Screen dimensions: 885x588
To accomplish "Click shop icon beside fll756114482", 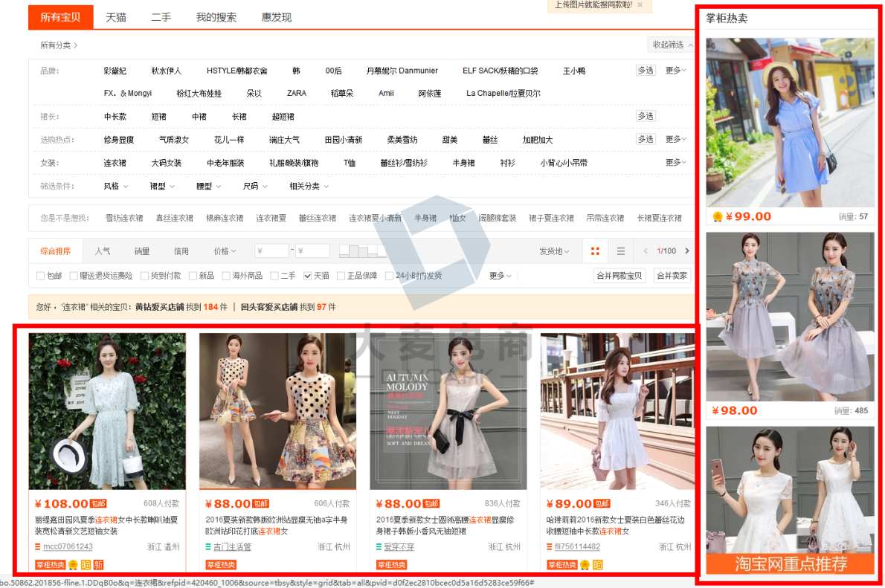I will point(549,547).
